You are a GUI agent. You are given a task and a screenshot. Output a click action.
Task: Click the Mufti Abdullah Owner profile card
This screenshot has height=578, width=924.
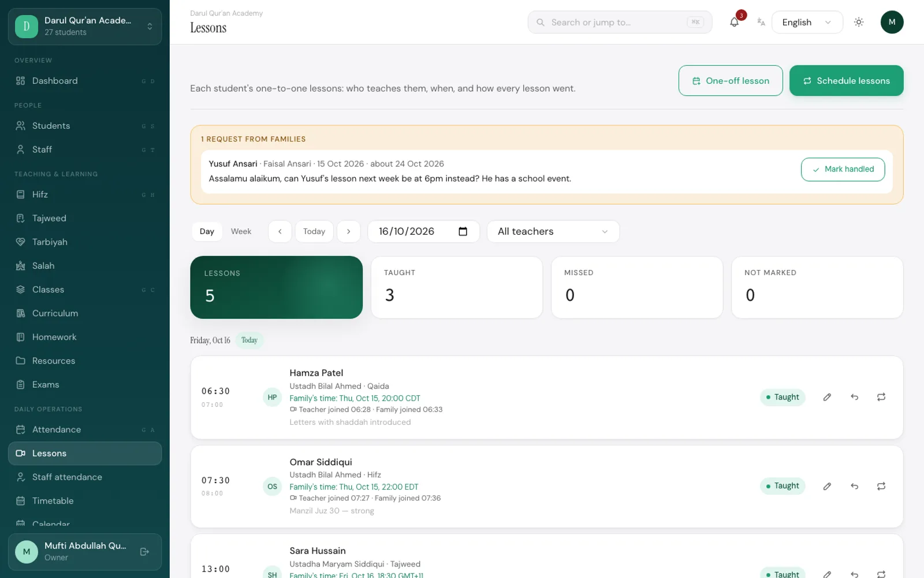click(85, 552)
